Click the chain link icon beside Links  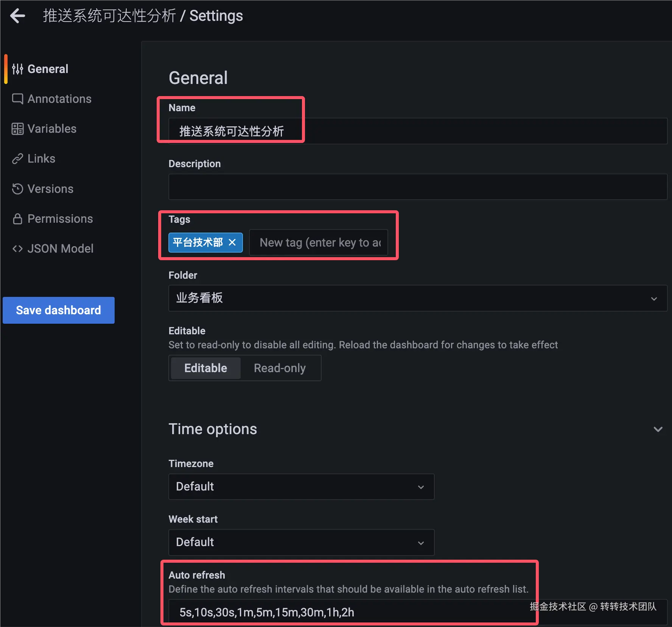(x=17, y=158)
